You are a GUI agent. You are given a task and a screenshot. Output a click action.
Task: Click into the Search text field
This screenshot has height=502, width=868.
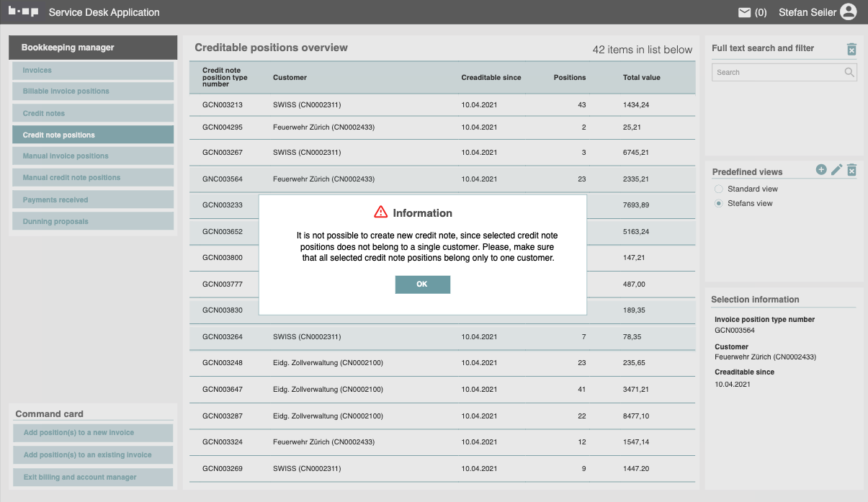(x=777, y=72)
